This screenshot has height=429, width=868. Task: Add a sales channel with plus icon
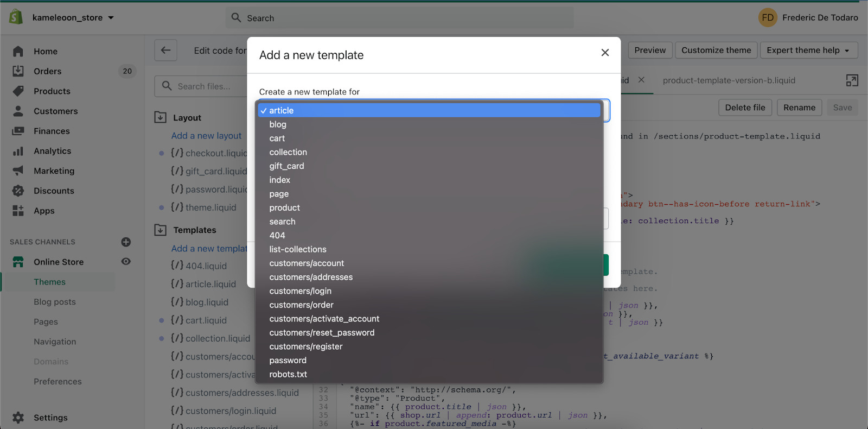[126, 242]
